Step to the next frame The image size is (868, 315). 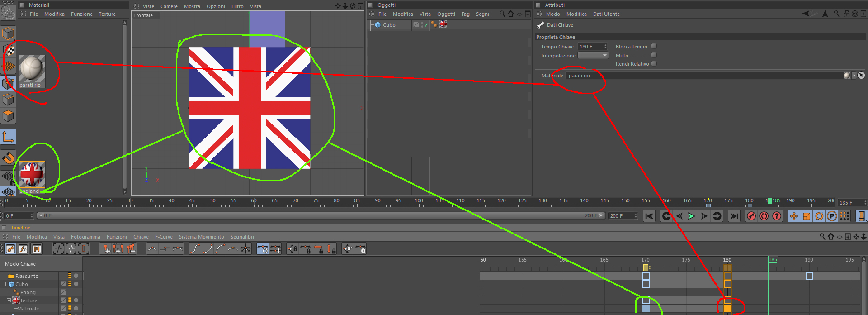coord(704,216)
